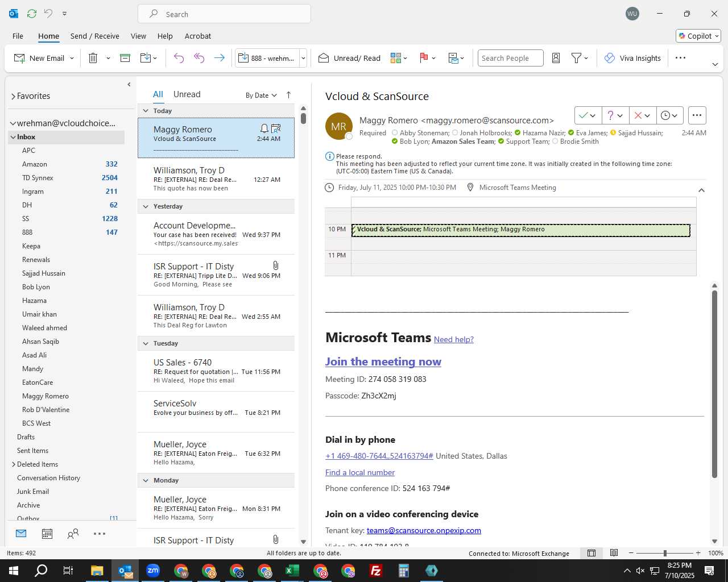This screenshot has width=728, height=582.
Task: Expand the Favorites section
Action: coord(13,96)
